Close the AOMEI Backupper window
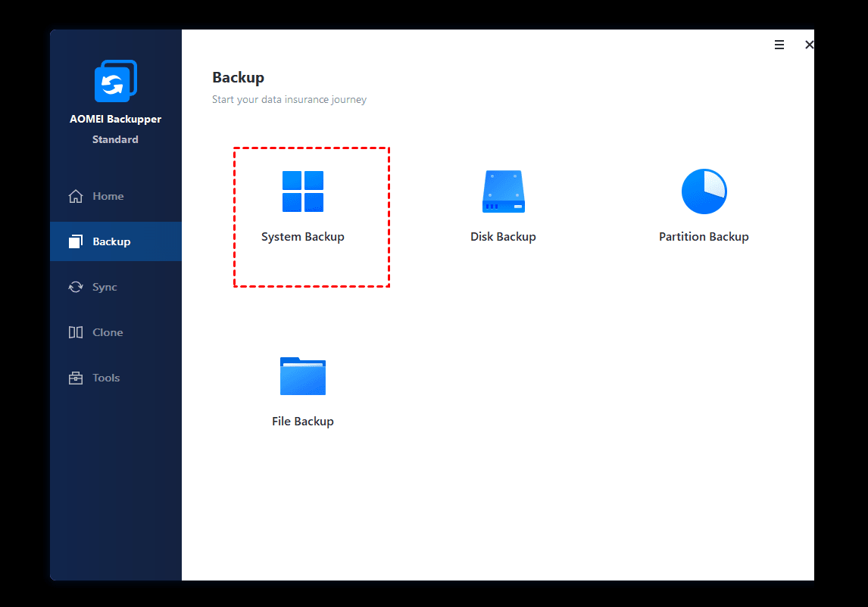 [809, 45]
